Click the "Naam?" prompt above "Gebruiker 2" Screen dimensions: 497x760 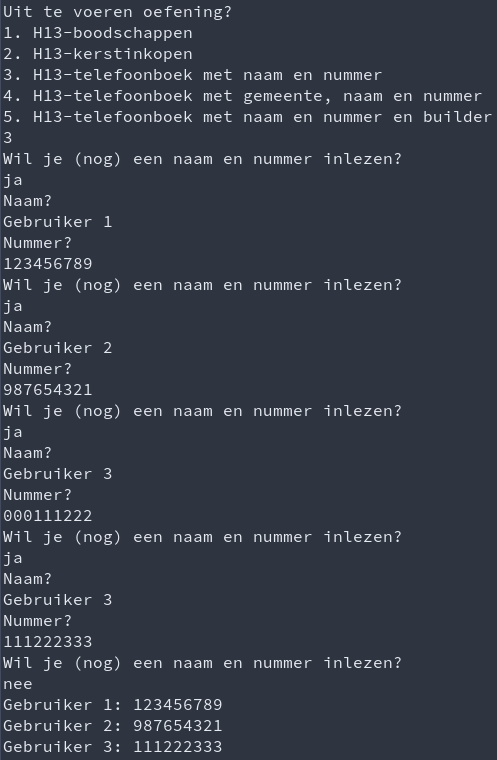click(x=28, y=327)
